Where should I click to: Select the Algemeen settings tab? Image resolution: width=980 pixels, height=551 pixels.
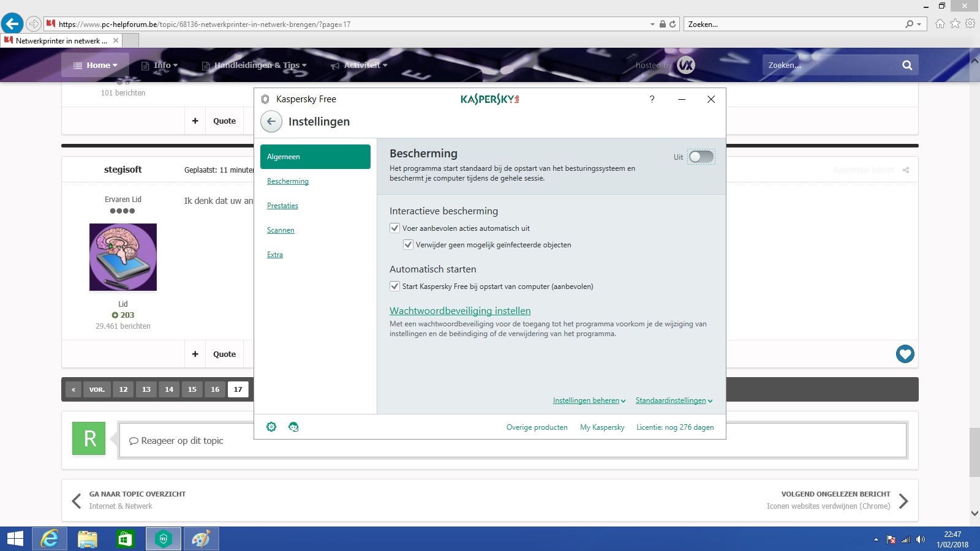[x=315, y=157]
